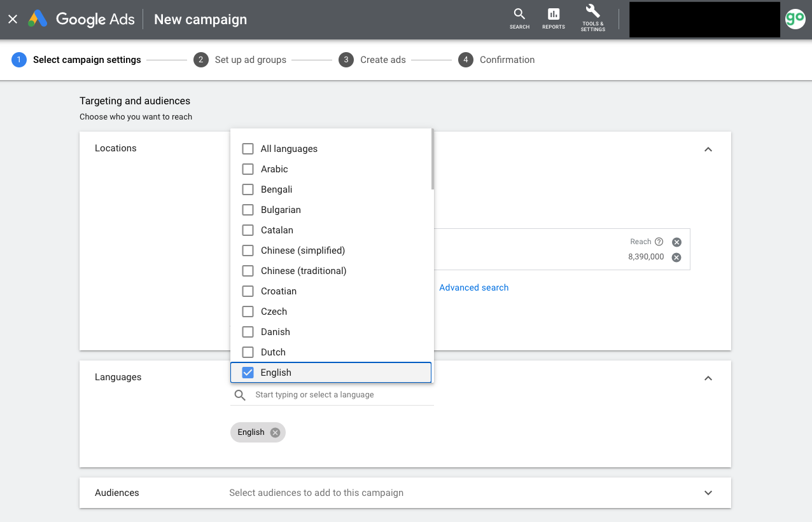Go to step 3 Create ads
Screen dimensions: 812x522
(x=372, y=60)
